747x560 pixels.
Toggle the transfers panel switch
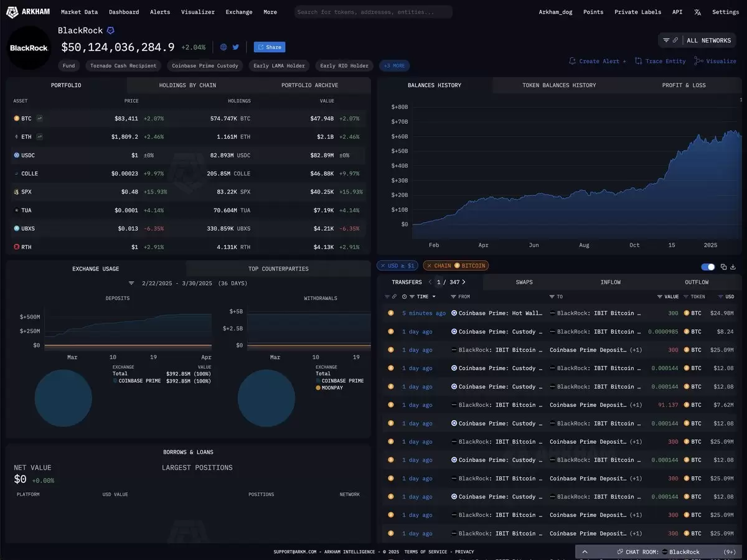pyautogui.click(x=708, y=267)
